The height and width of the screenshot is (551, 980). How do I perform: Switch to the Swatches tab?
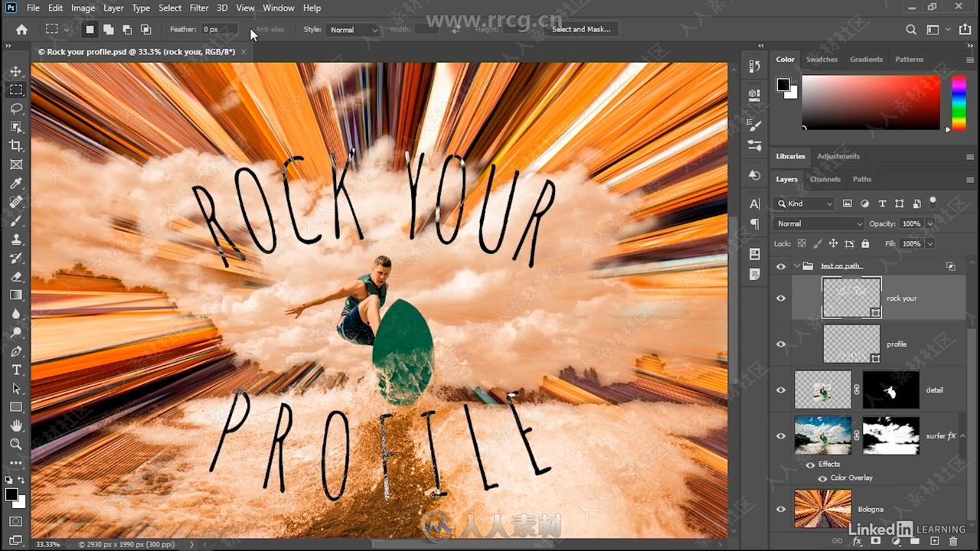pyautogui.click(x=822, y=59)
